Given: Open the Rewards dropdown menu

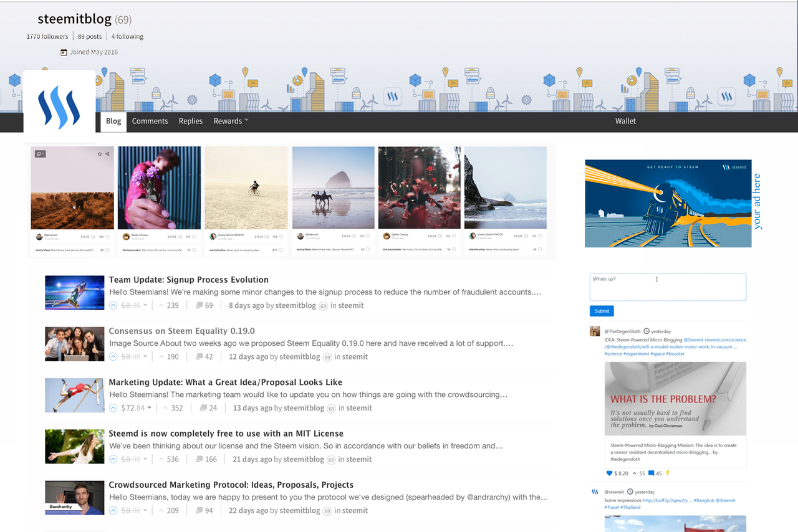Looking at the screenshot, I should 231,121.
